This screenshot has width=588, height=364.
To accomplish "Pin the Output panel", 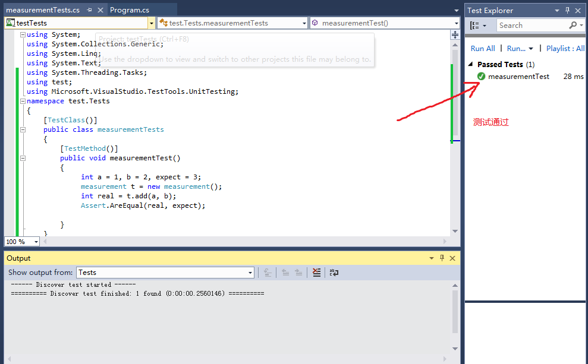I will tap(442, 258).
